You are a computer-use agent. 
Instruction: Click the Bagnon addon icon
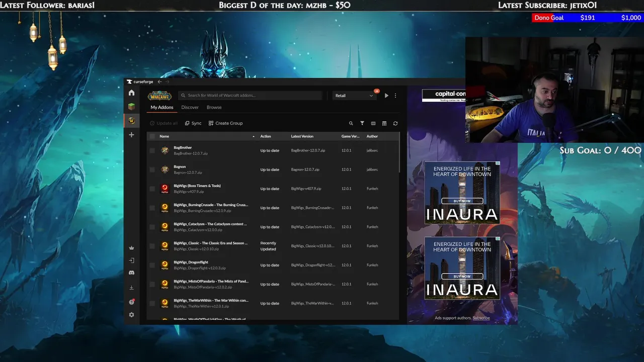pyautogui.click(x=165, y=169)
